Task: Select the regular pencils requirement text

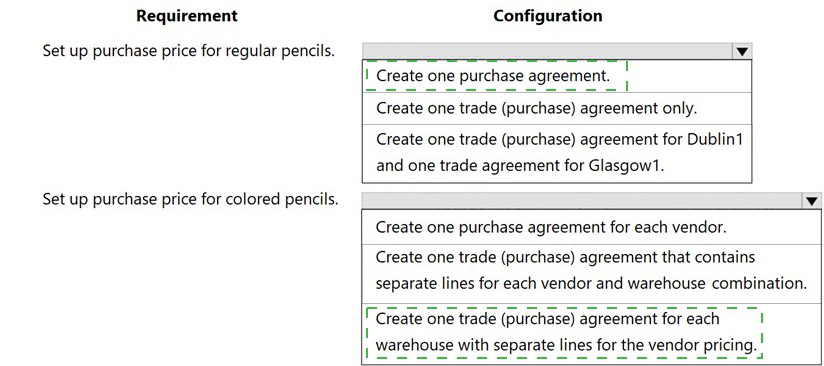Action: point(189,52)
